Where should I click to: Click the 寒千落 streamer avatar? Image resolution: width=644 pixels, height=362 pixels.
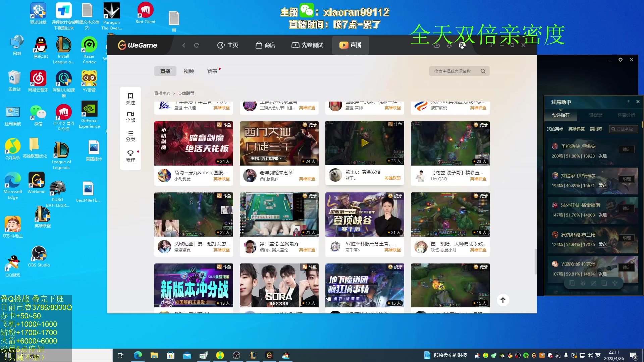coord(335,247)
